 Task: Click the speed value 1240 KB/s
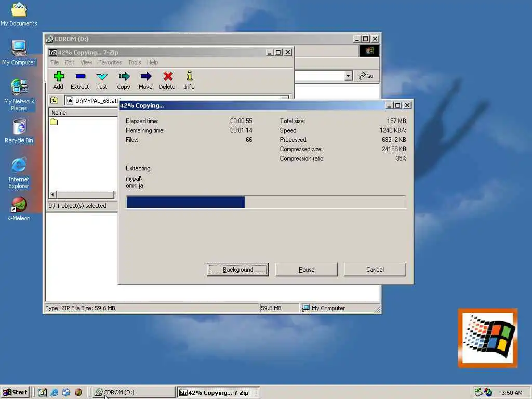[393, 130]
